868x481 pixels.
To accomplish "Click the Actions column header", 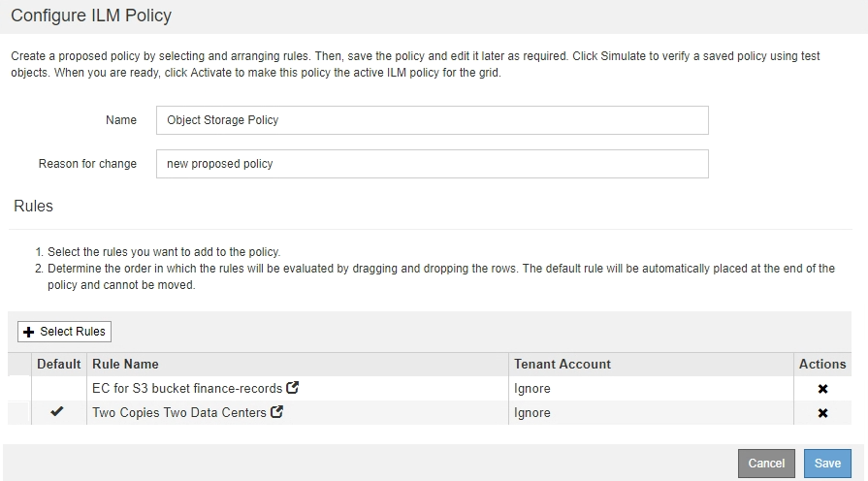I will pyautogui.click(x=822, y=364).
